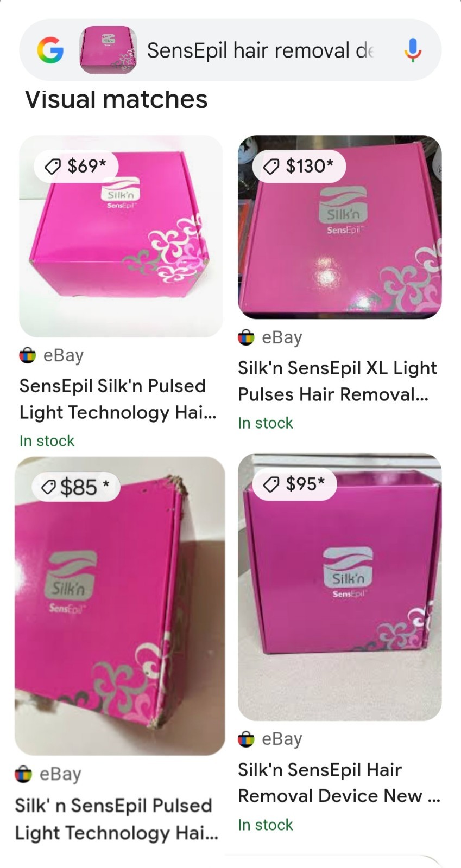Screen dimensions: 461x868
Task: Tap the $85 price tag badge
Action: (x=76, y=487)
